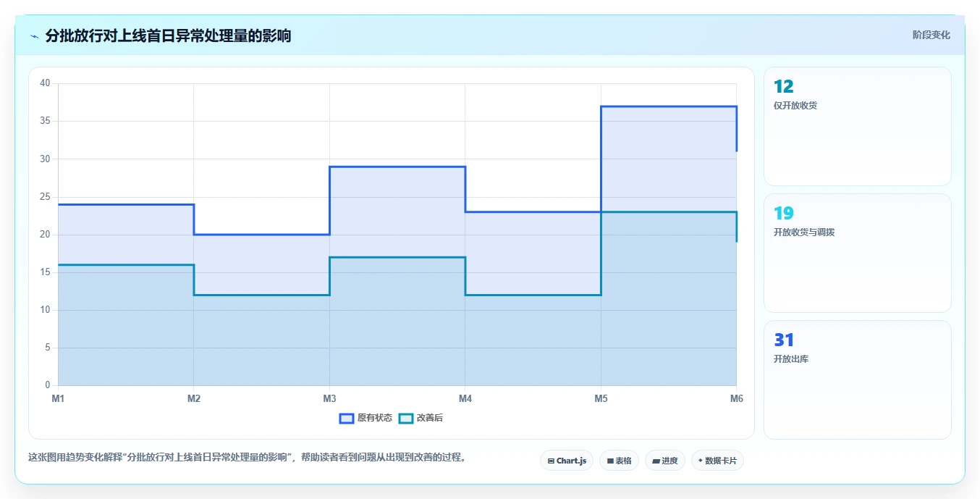Click the M4 x-axis label
980x499 pixels.
point(465,398)
